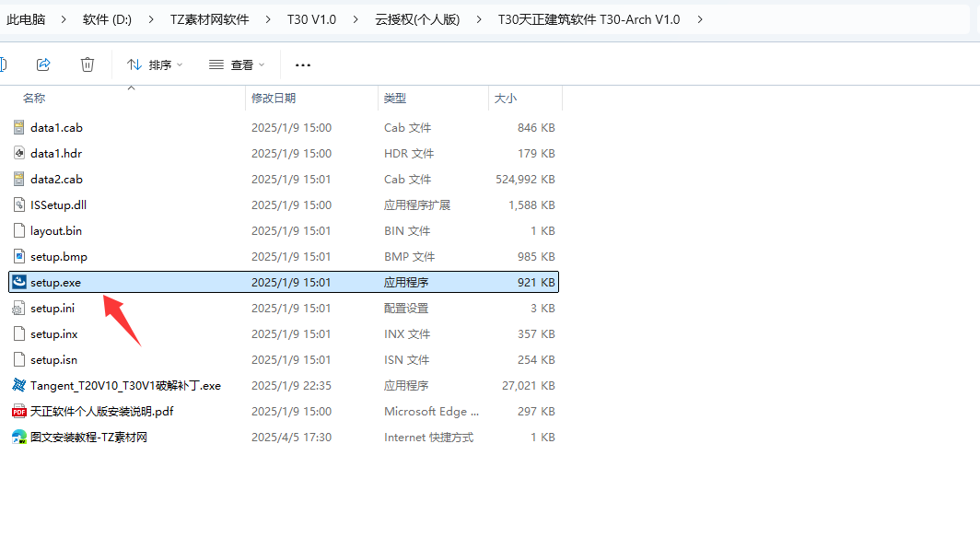The height and width of the screenshot is (549, 980).
Task: Expand chevron after T30-Arch V1.0 breadcrumb
Action: tap(700, 19)
